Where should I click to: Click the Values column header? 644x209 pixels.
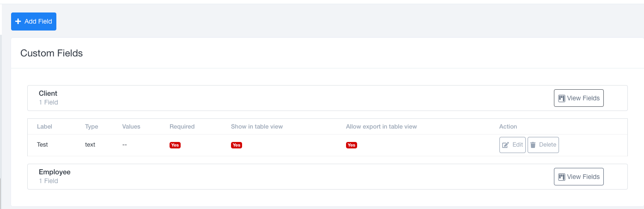tap(131, 126)
